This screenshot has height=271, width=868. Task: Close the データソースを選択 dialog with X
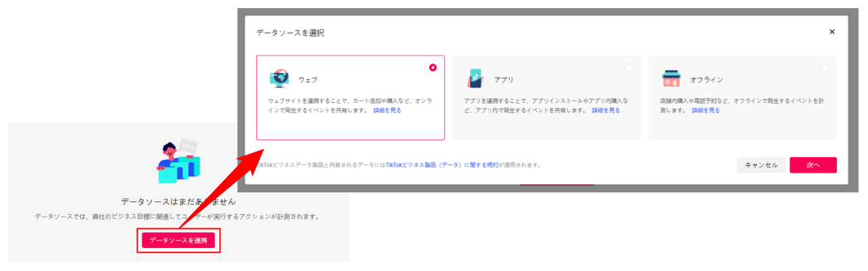click(x=832, y=32)
